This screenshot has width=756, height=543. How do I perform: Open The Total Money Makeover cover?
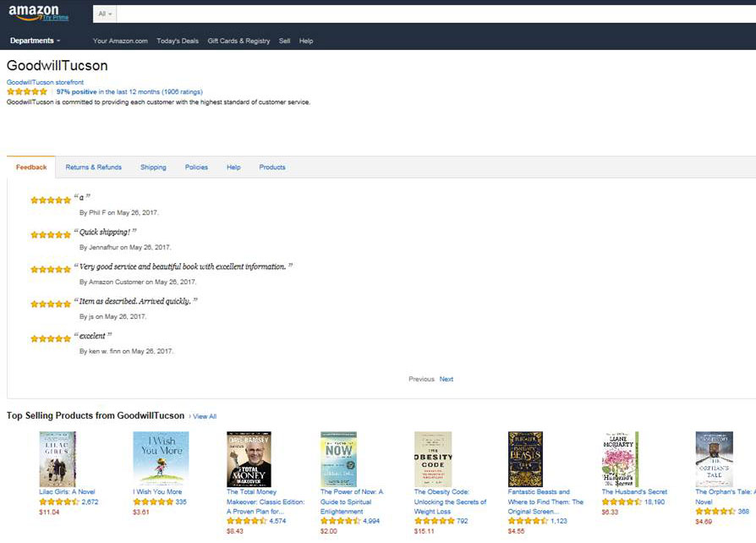pos(249,459)
